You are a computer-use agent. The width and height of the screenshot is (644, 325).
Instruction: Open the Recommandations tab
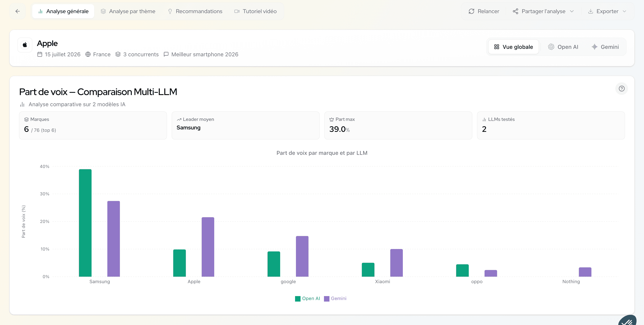tap(195, 11)
